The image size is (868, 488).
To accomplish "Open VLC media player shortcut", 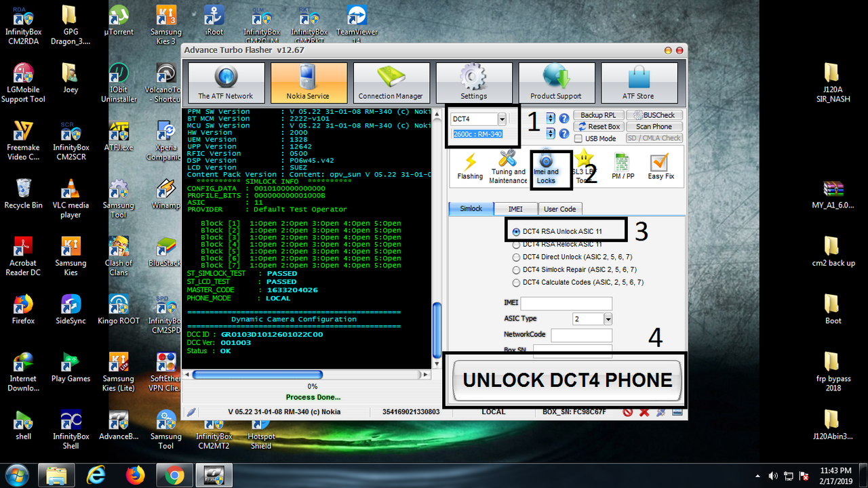I will pyautogui.click(x=71, y=198).
